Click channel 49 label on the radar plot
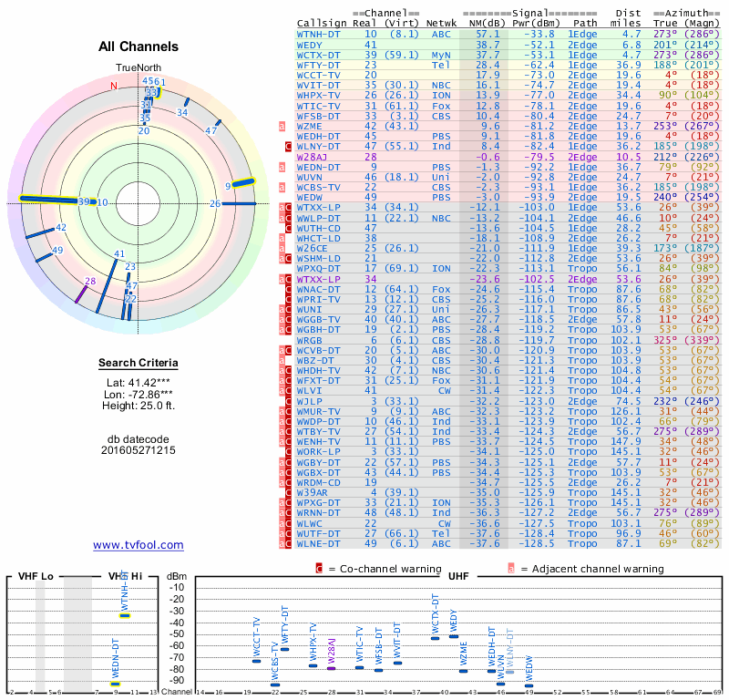Viewport: 729px width, 700px height. (57, 251)
